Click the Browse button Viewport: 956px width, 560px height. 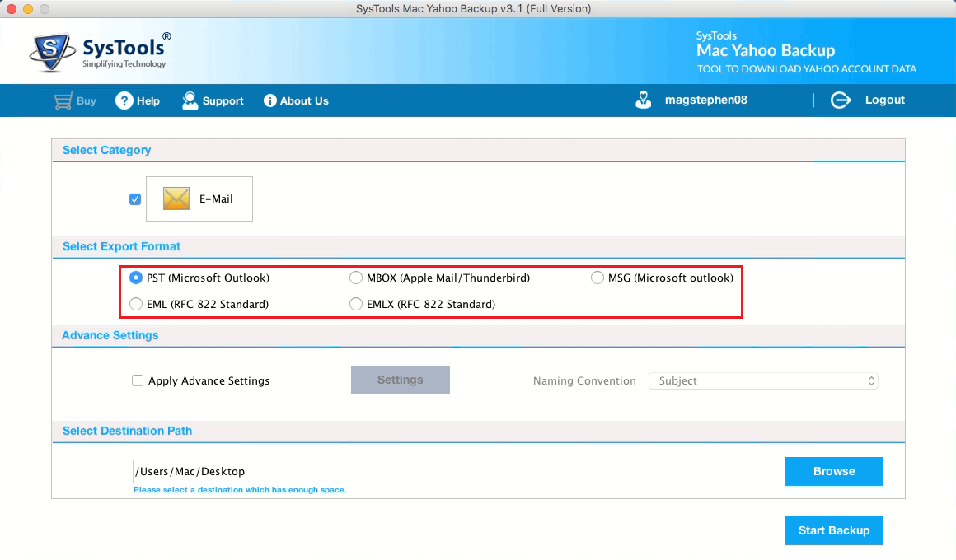[834, 472]
